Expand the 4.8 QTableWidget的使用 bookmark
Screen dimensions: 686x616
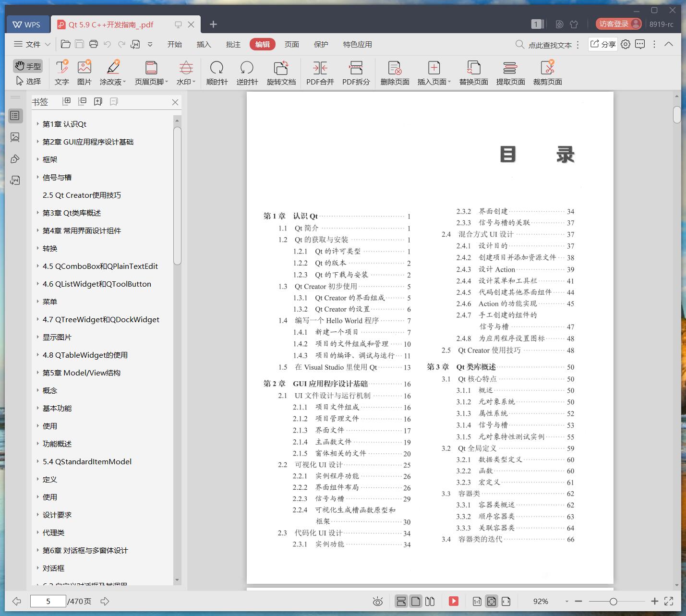coord(37,355)
